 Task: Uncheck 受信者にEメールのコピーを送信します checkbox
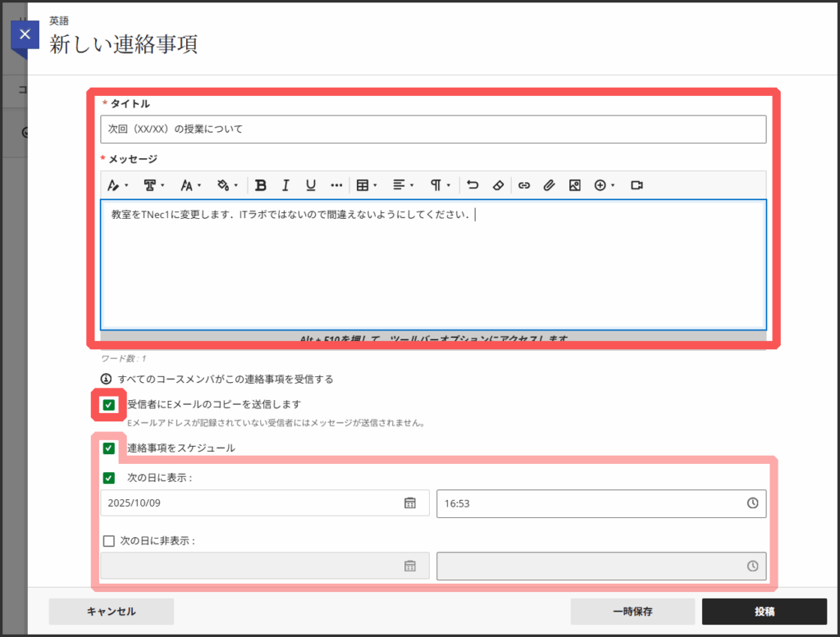pos(108,404)
